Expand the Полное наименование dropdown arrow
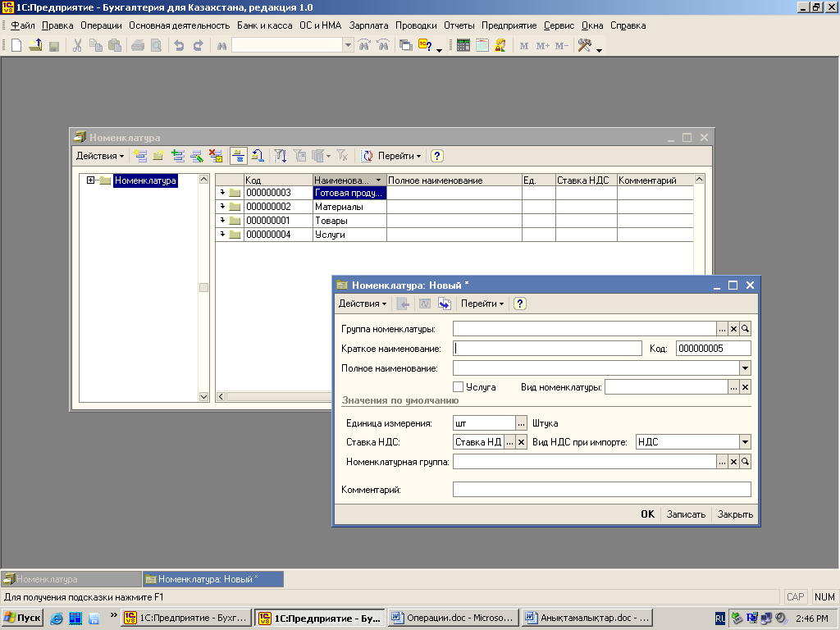Image resolution: width=840 pixels, height=630 pixels. coord(745,368)
